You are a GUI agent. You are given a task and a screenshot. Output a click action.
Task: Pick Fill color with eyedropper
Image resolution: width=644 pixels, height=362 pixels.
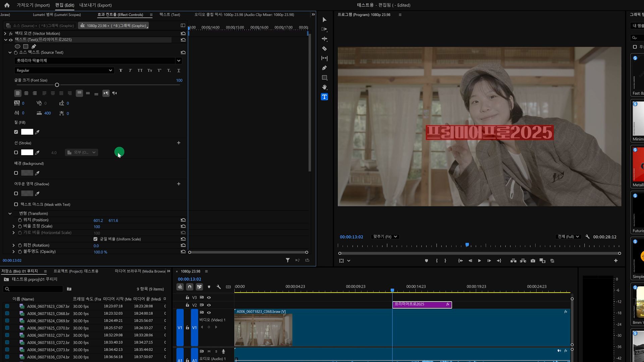37,132
